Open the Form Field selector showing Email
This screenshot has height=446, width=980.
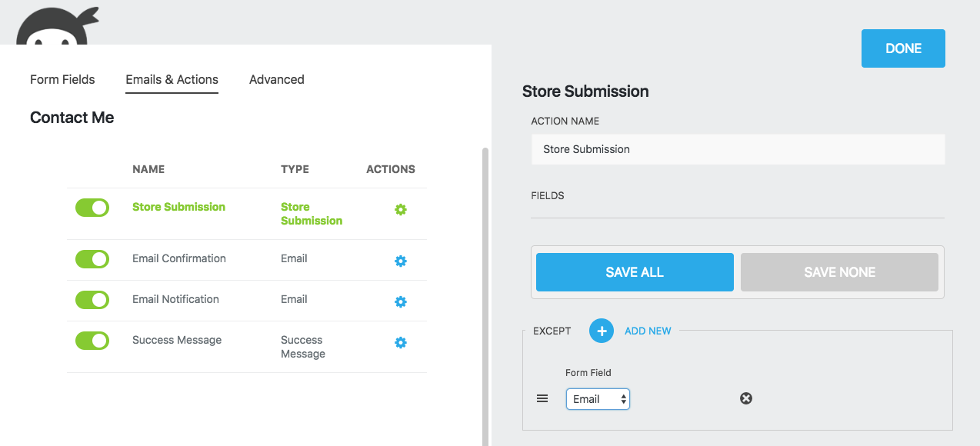pyautogui.click(x=598, y=398)
